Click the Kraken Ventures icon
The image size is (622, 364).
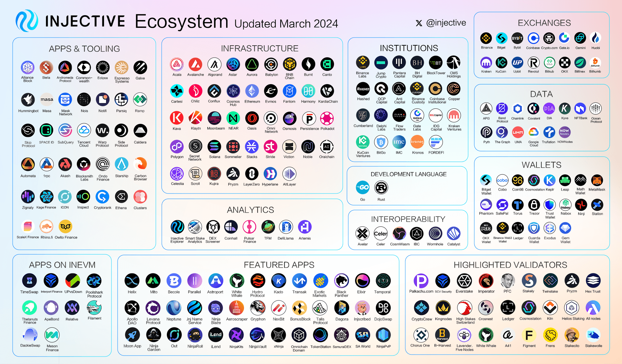[454, 116]
